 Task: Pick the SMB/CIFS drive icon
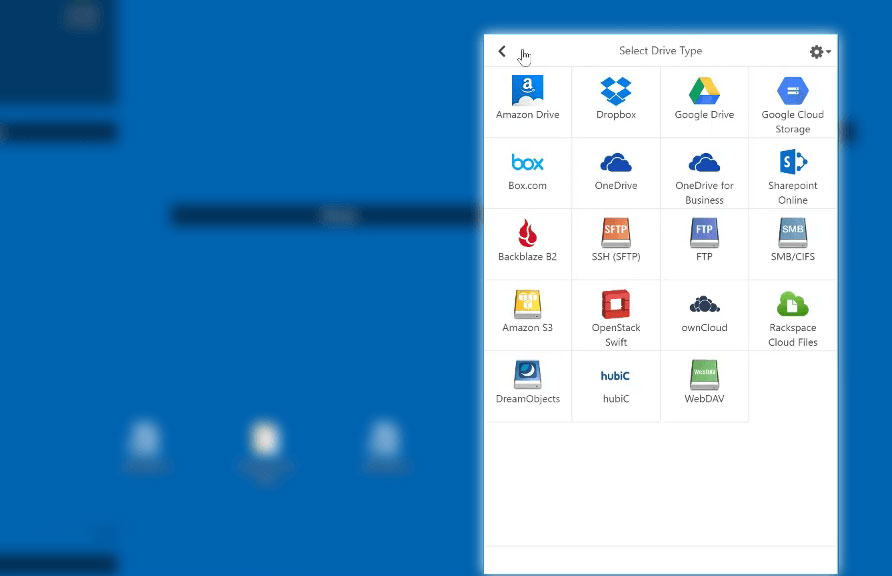(792, 234)
